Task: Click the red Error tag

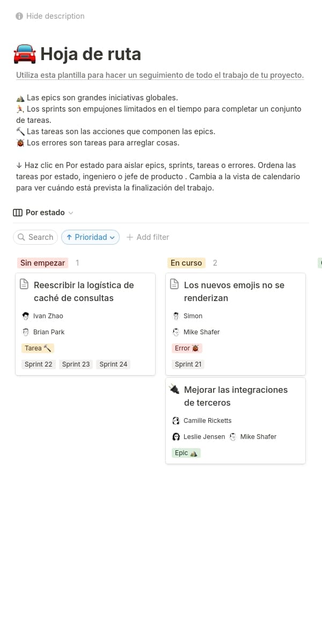Action: pos(187,348)
